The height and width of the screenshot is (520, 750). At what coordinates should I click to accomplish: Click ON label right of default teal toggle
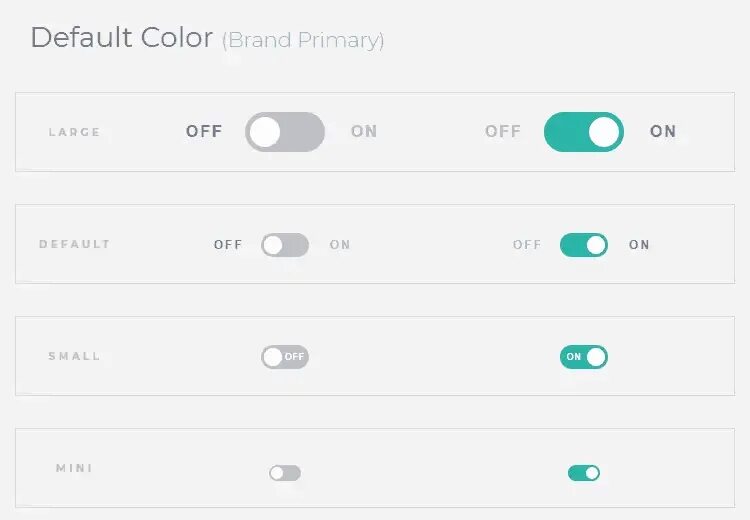click(639, 245)
